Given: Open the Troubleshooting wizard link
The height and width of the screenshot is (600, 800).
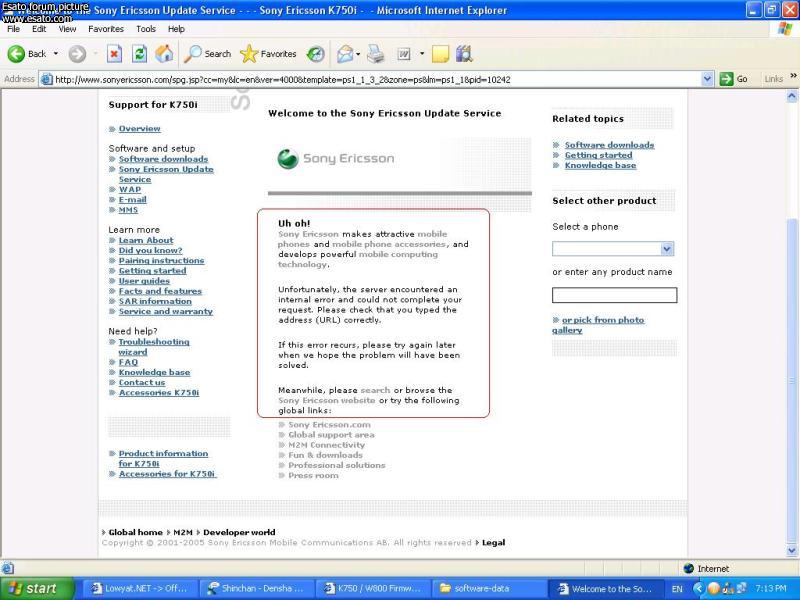Looking at the screenshot, I should (x=154, y=347).
